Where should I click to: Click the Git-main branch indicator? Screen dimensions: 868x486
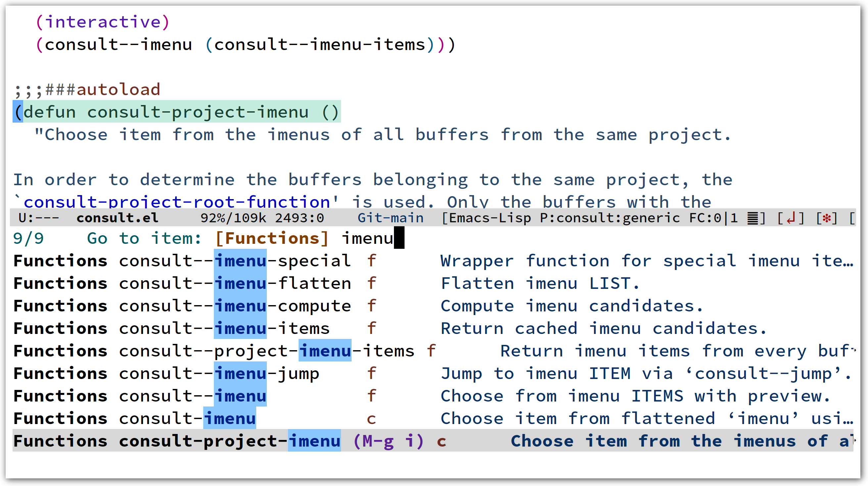pos(390,218)
